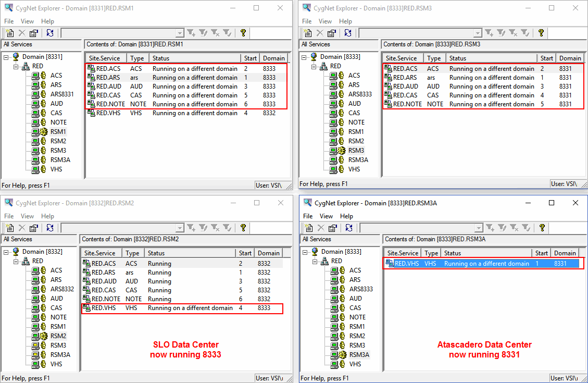Open Properties icon in RSM1 window toolbar
The width and height of the screenshot is (588, 383).
coord(34,33)
